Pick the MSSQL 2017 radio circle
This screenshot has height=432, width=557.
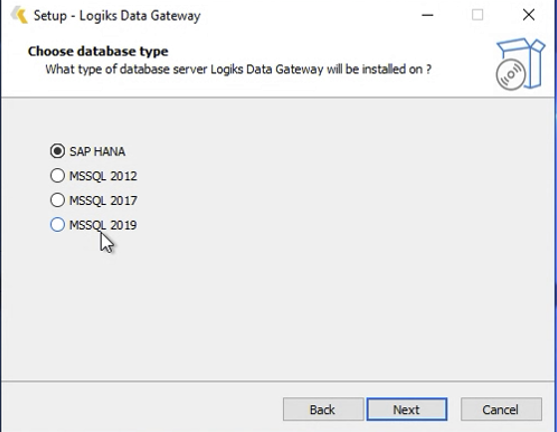click(x=58, y=200)
